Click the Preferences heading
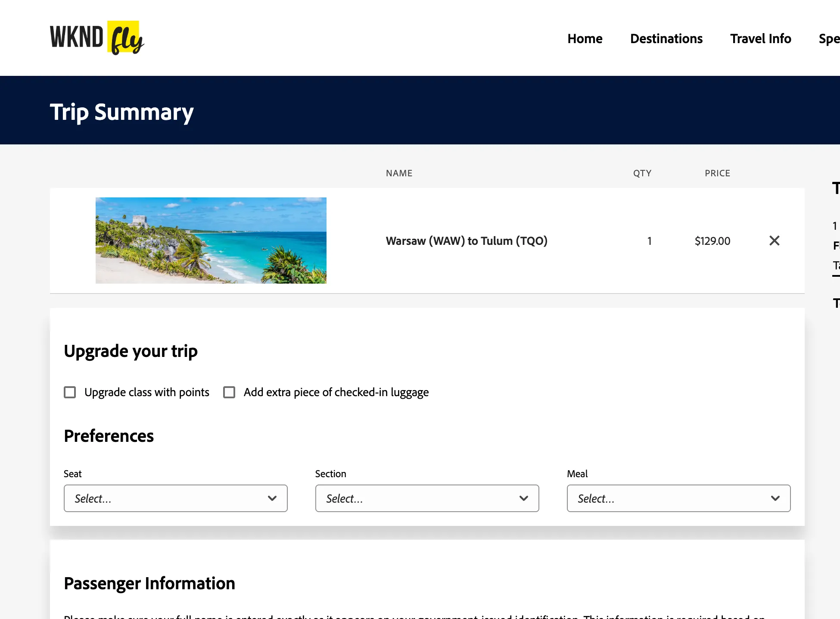 coord(109,436)
